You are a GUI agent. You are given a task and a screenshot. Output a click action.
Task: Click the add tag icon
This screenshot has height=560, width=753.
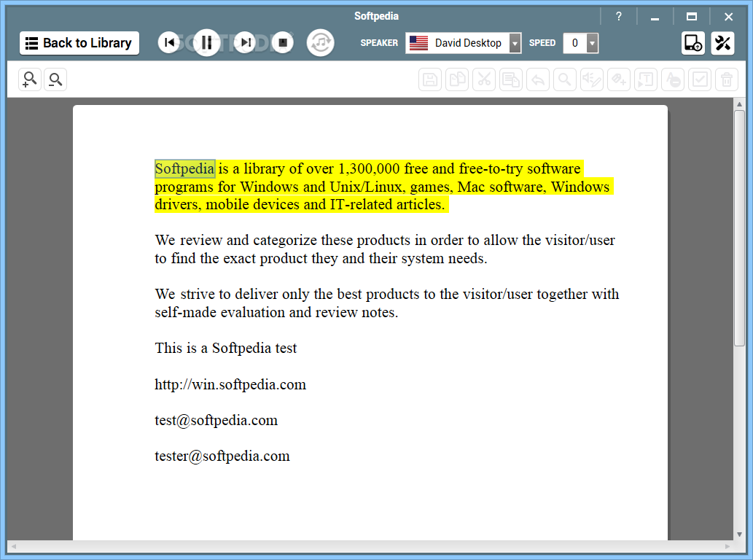tap(619, 79)
